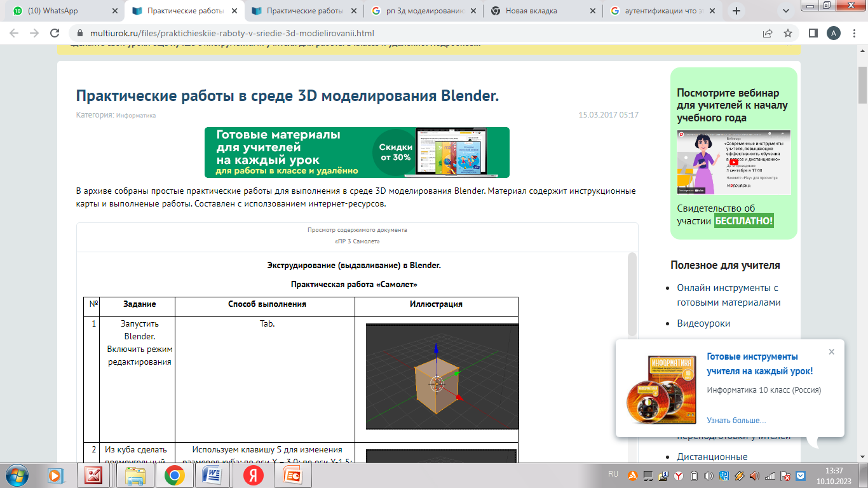Click red speaker volume tray icon

[755, 475]
